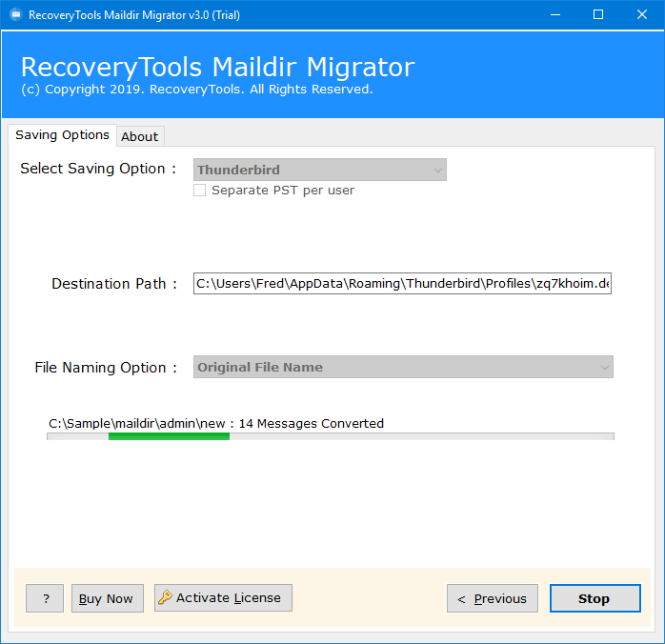This screenshot has width=665, height=644.
Task: Click the Destination Path label
Action: point(114,283)
